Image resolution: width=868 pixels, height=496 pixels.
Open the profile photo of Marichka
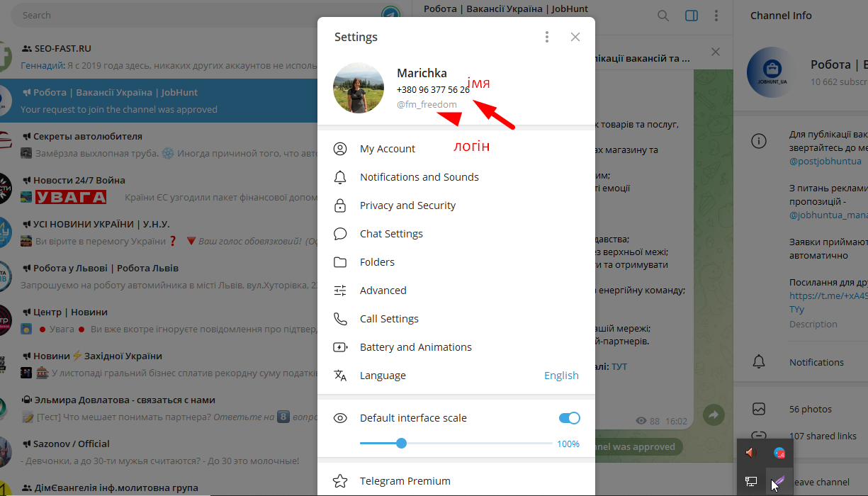click(359, 88)
